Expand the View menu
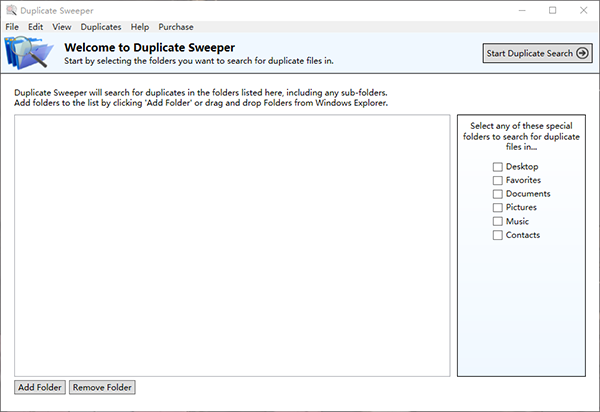The width and height of the screenshot is (600, 412). pos(62,27)
